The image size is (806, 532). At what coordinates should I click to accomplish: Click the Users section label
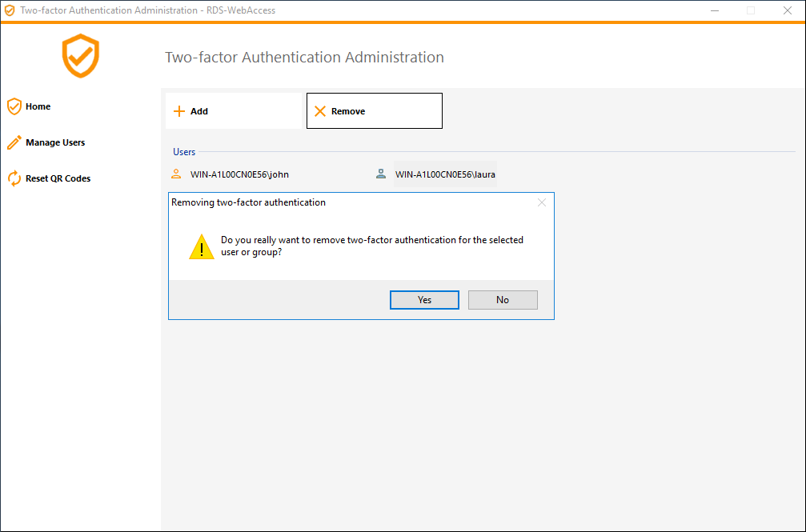tap(184, 152)
